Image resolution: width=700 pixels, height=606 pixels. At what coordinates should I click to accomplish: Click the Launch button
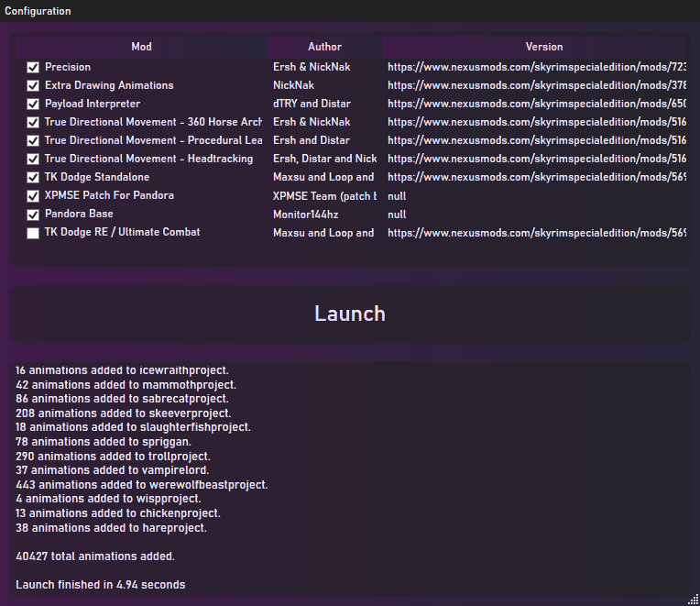tap(350, 314)
